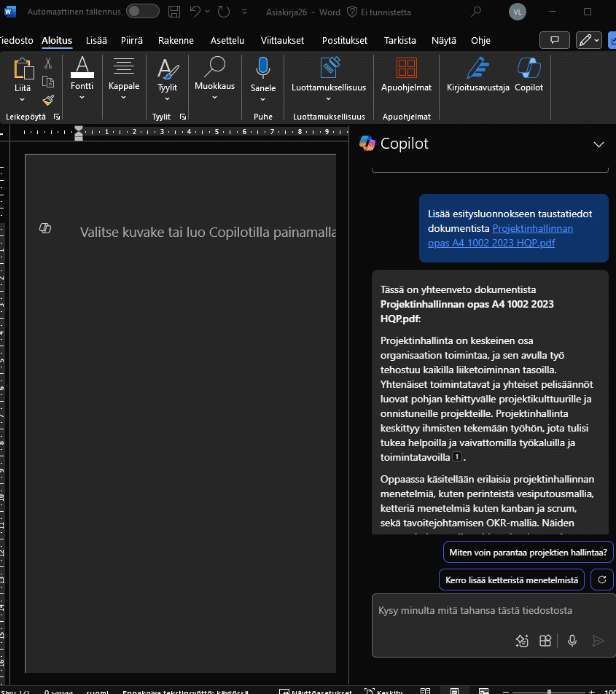
Task: Collapse the Copilot pane with its chevron
Action: 599,144
